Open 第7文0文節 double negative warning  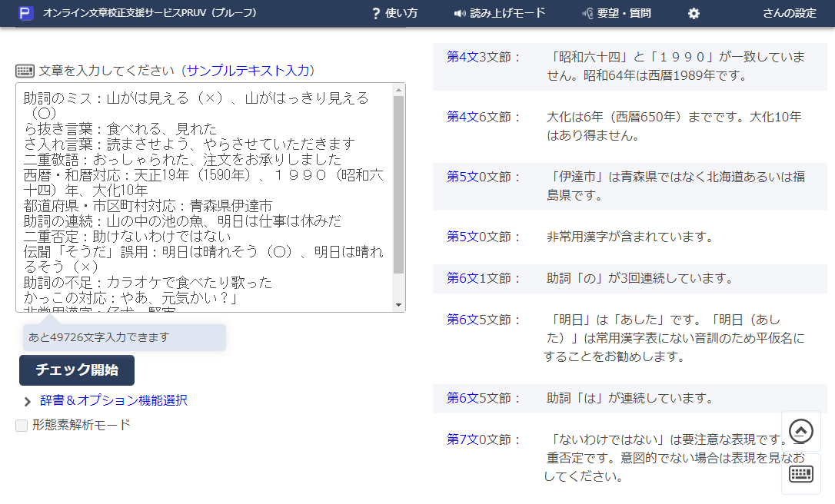point(461,439)
